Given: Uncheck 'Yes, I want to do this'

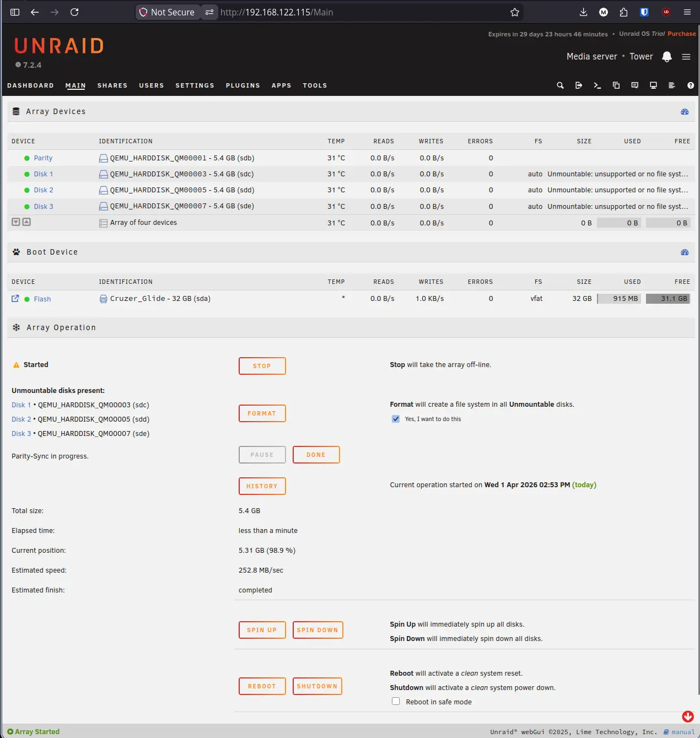Looking at the screenshot, I should 396,419.
